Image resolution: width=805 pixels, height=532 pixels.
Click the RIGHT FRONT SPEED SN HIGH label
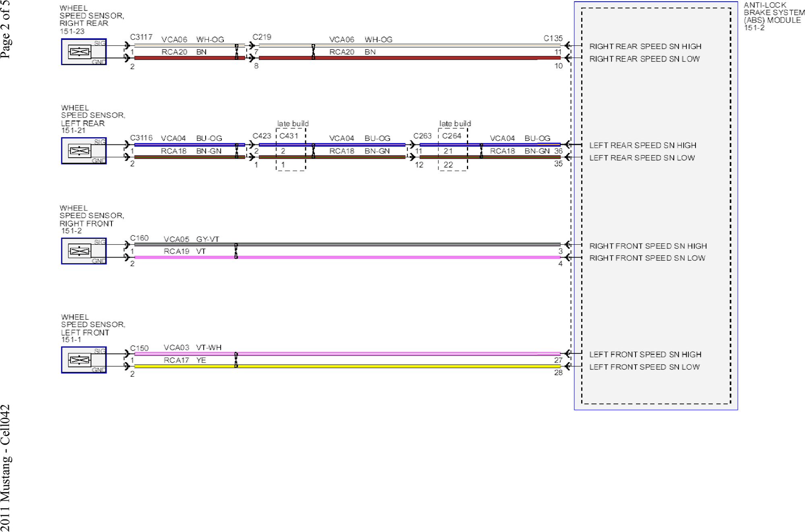click(648, 246)
